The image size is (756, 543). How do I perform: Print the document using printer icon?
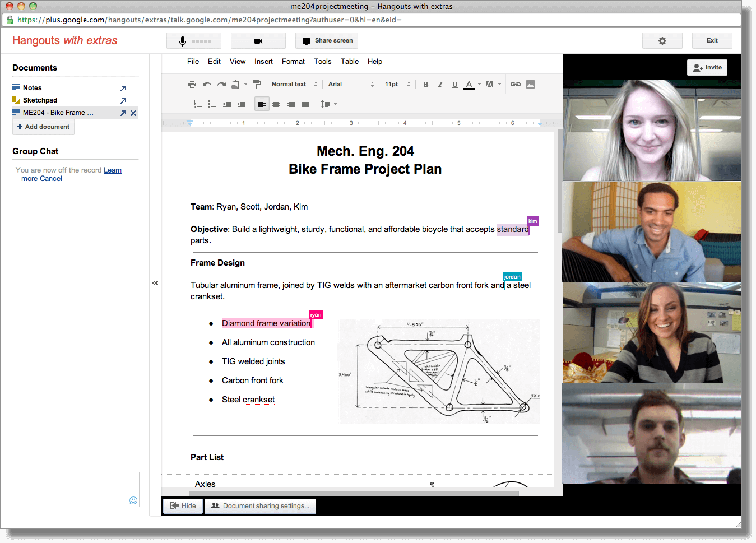click(192, 85)
